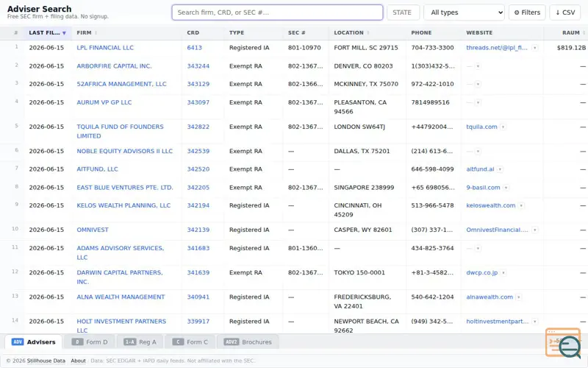Viewport: 588px width, 368px height.
Task: Open the About link in footer
Action: pos(78,361)
